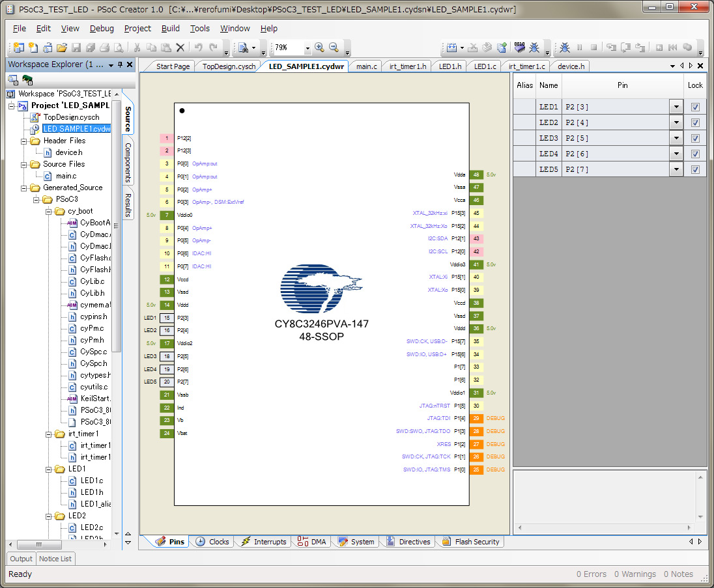Click the Undo toolbar icon
714x588 pixels.
[199, 48]
